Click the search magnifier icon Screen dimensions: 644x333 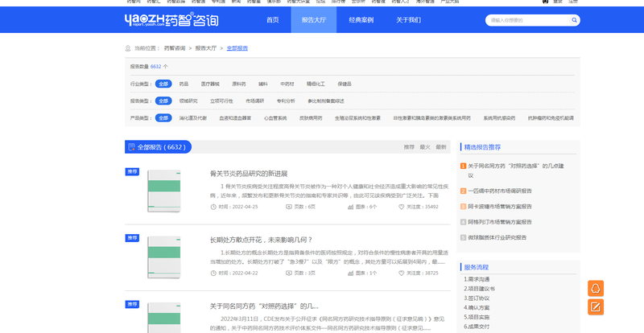pos(574,20)
